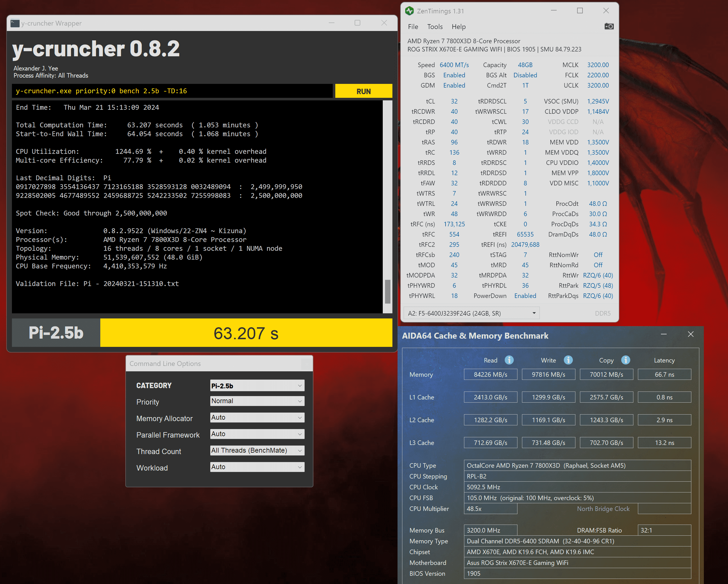Click the L3 Cache Write value 731.48 GB/s
This screenshot has height=584, width=728.
[x=548, y=442]
